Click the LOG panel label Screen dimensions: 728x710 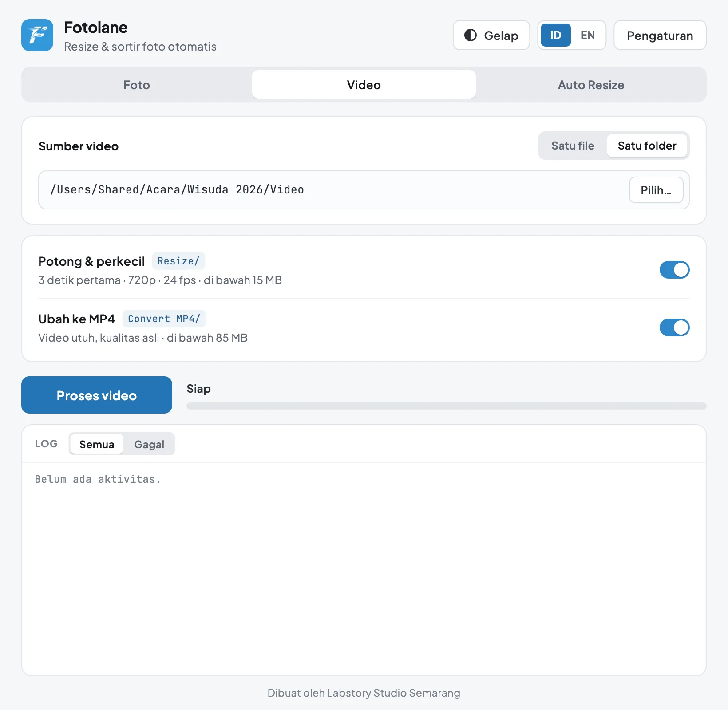(x=46, y=444)
